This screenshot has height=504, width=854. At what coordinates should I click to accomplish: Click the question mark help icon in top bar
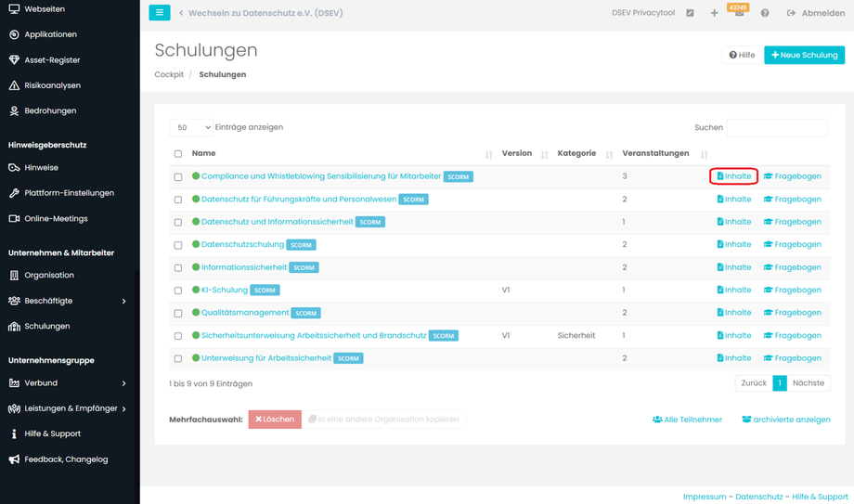765,13
